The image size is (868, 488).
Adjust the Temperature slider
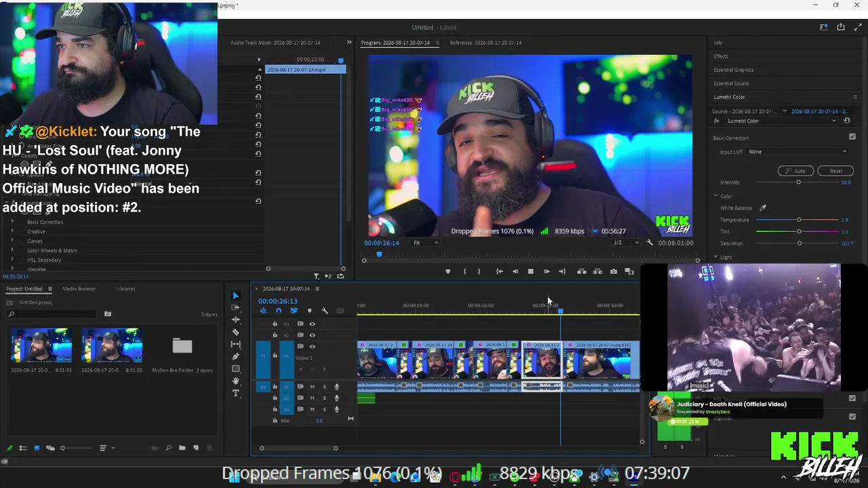tap(797, 220)
